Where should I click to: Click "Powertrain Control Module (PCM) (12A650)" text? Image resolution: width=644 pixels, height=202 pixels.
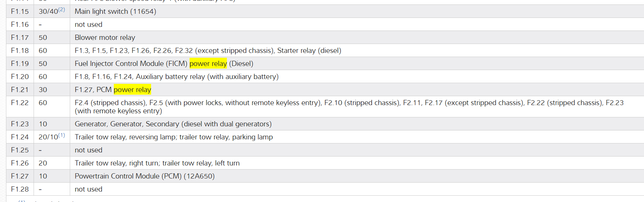pyautogui.click(x=144, y=176)
